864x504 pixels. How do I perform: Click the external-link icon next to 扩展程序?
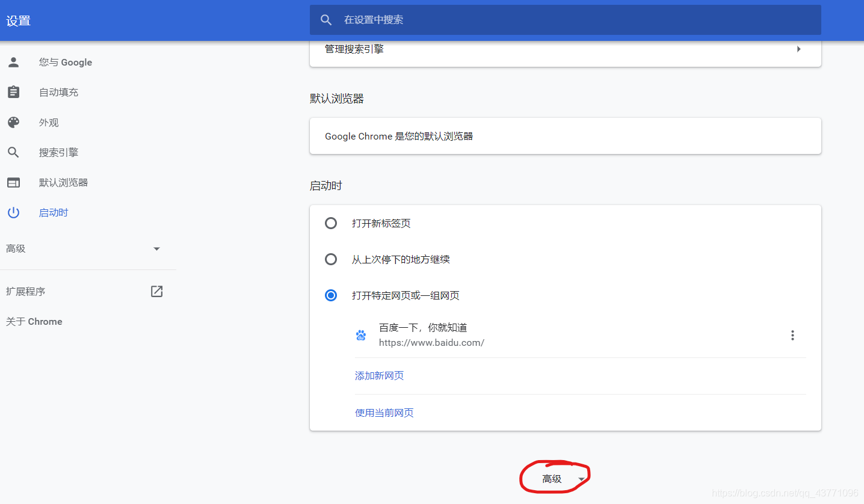point(156,291)
